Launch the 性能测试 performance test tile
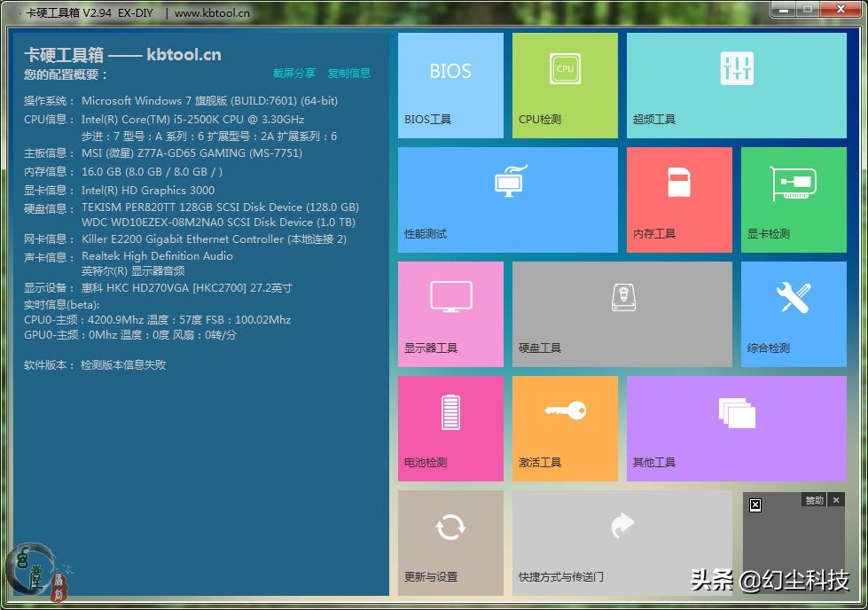 (x=508, y=199)
